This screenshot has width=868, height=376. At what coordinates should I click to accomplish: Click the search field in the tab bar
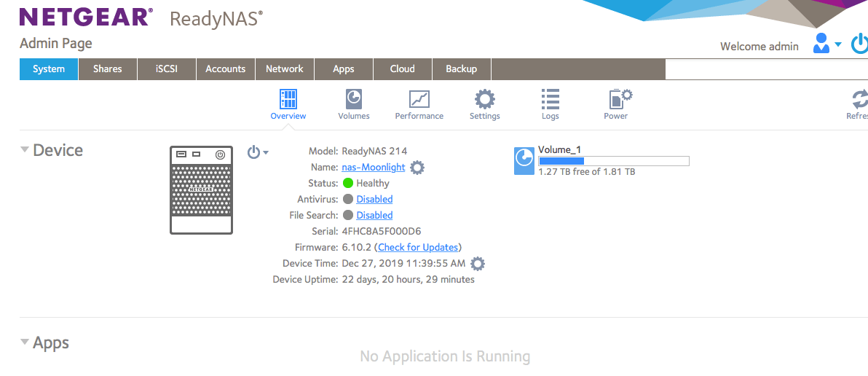click(767, 69)
